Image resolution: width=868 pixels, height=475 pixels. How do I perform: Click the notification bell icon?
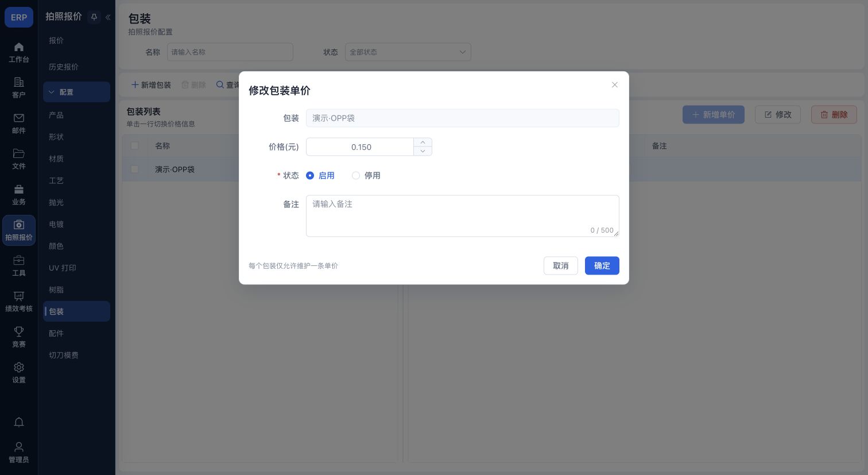[19, 422]
